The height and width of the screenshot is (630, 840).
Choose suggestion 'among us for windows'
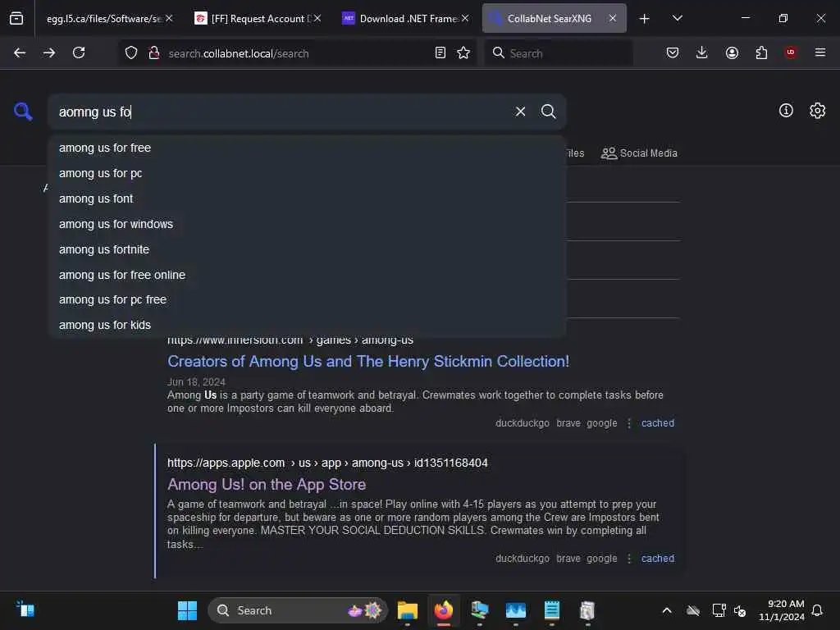coord(307,224)
